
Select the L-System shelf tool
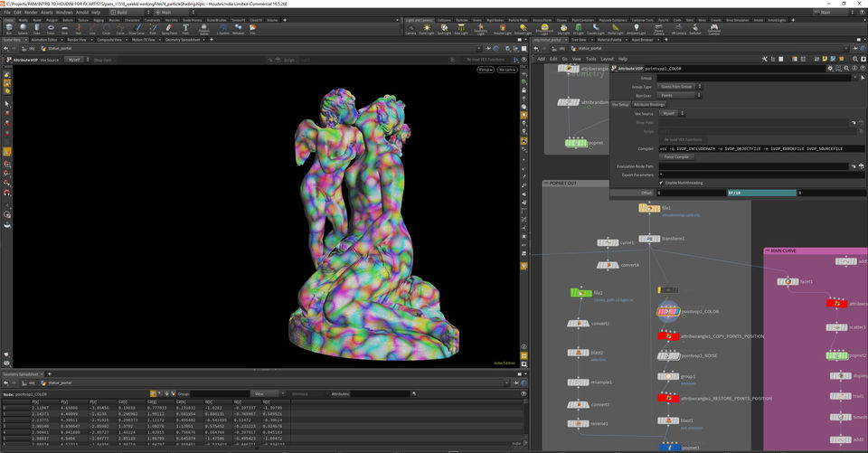(223, 28)
